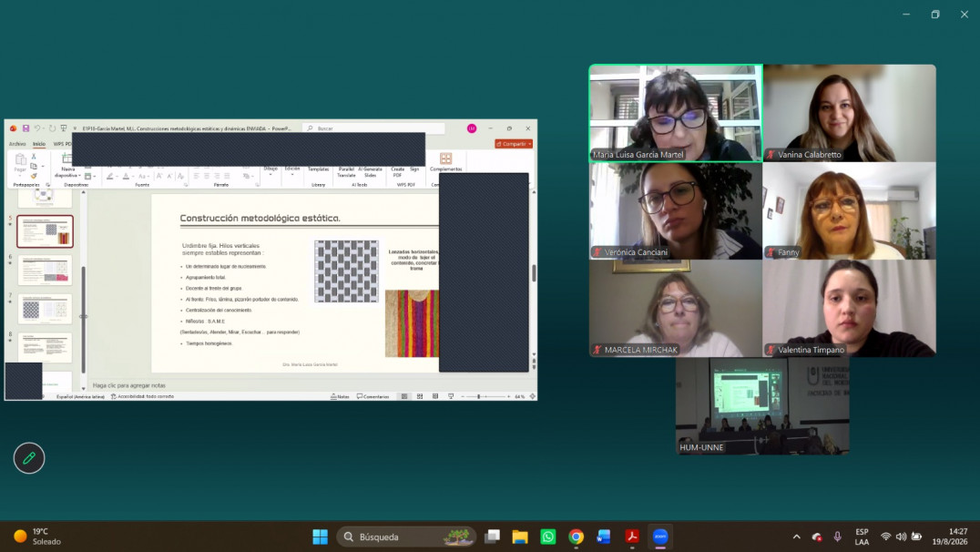The height and width of the screenshot is (552, 980).
Task: Check accessibility status in status bar
Action: 142,396
